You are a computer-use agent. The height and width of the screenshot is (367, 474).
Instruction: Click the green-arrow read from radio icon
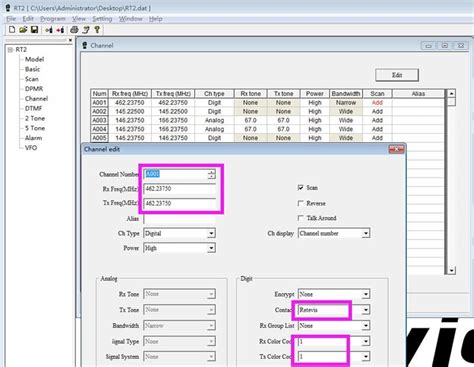49,30
